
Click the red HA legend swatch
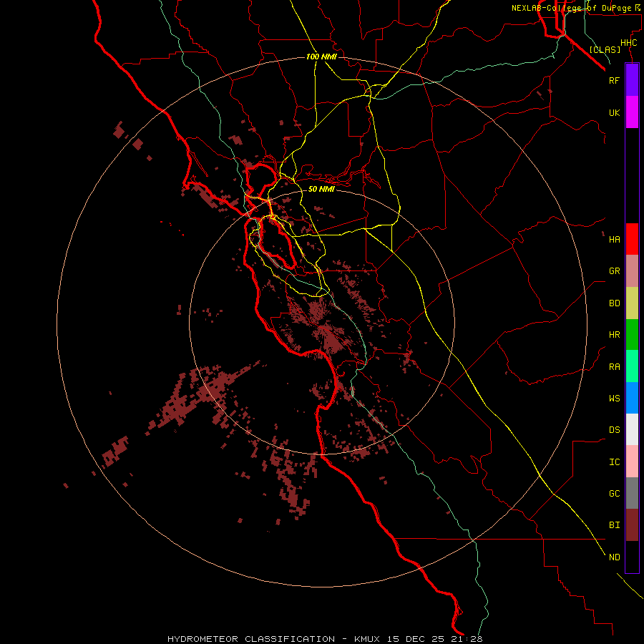632,239
